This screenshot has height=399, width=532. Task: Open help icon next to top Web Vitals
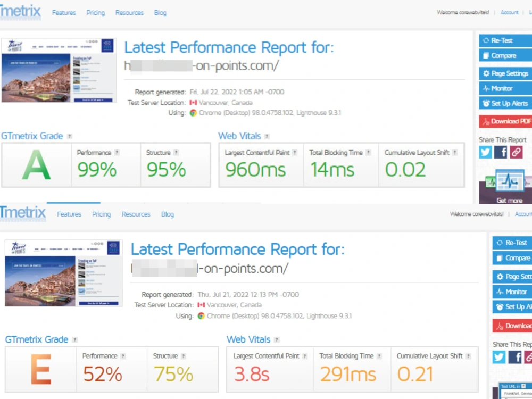click(267, 136)
